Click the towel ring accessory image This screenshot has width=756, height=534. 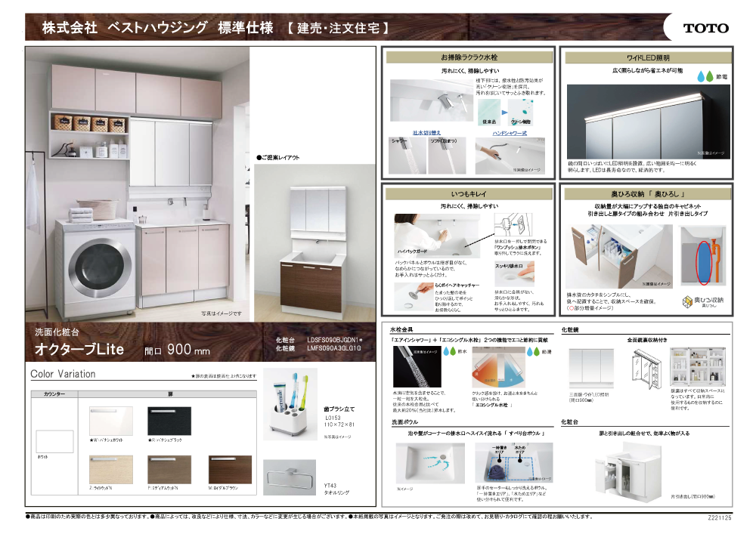coord(290,477)
